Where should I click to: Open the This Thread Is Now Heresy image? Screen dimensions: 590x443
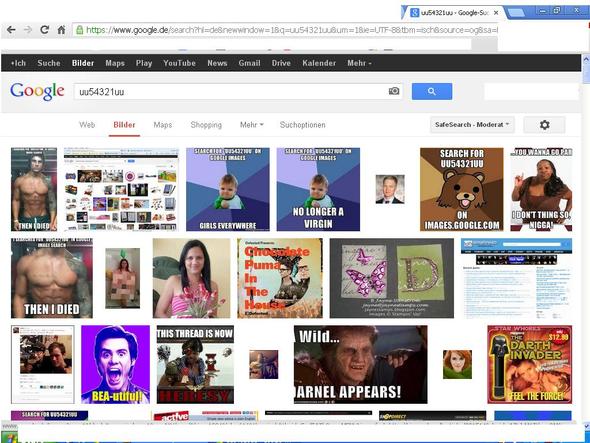click(195, 364)
